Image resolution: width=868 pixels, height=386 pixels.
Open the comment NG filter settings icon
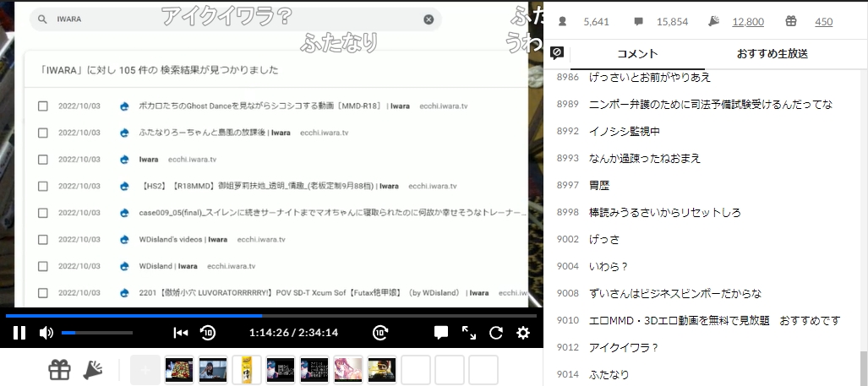pos(557,53)
